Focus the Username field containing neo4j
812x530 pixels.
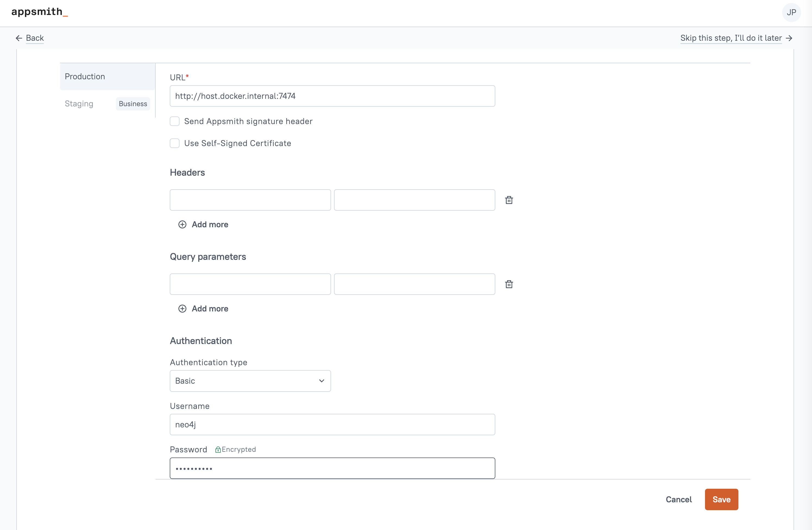point(332,425)
